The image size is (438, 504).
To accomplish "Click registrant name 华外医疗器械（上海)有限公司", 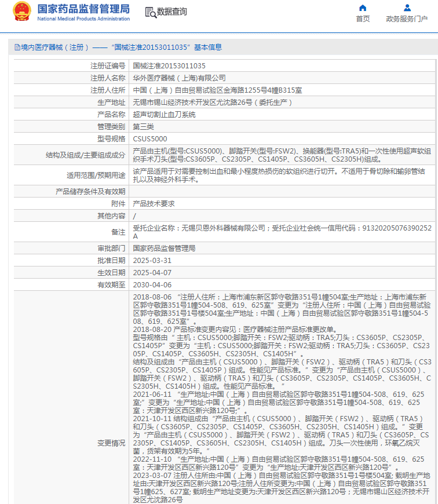I will click(x=179, y=78).
